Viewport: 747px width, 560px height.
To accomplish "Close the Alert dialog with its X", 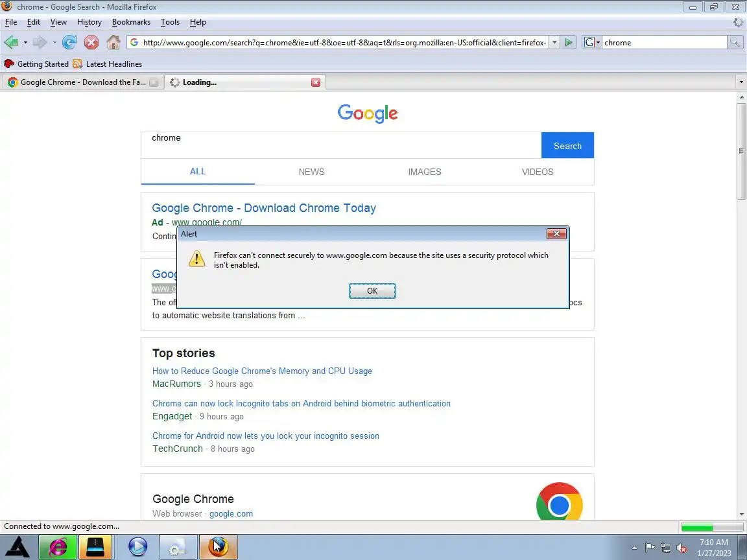I will coord(556,234).
